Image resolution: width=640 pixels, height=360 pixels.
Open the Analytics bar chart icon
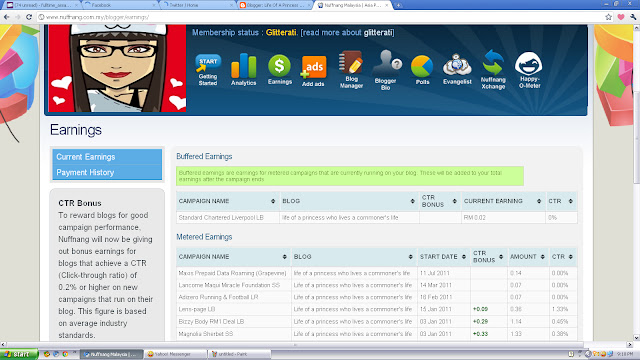[x=243, y=69]
